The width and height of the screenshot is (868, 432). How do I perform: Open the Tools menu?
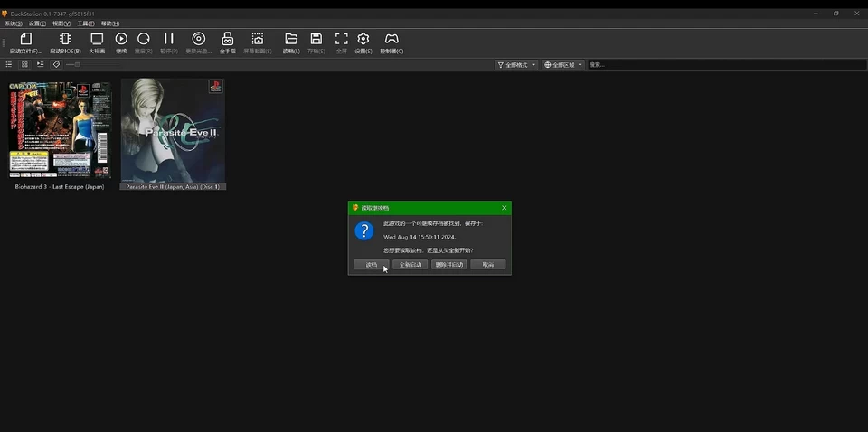point(85,23)
